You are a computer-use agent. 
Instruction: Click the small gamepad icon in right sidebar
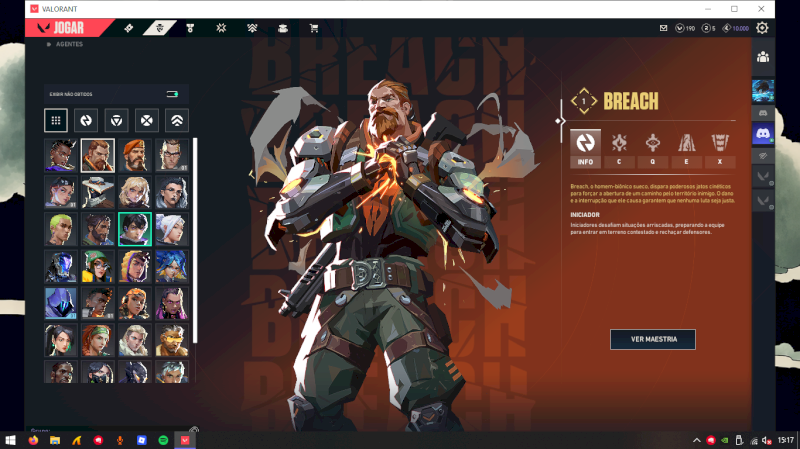pos(763,113)
